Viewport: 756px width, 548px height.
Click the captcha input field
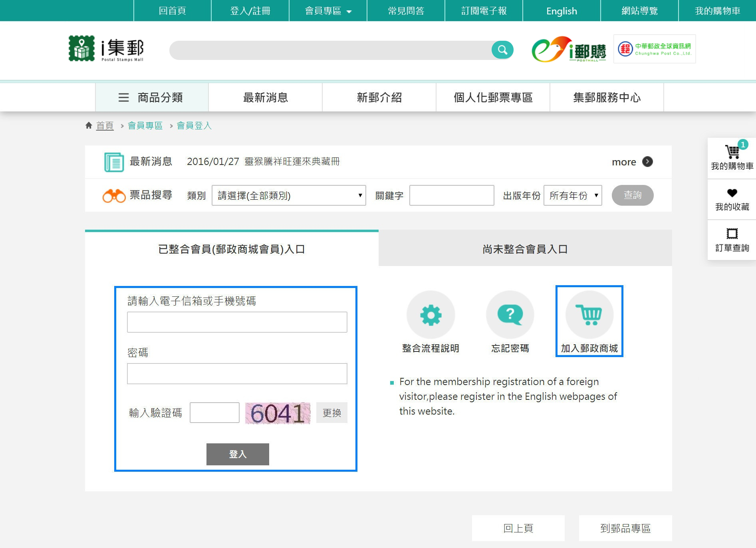click(214, 413)
